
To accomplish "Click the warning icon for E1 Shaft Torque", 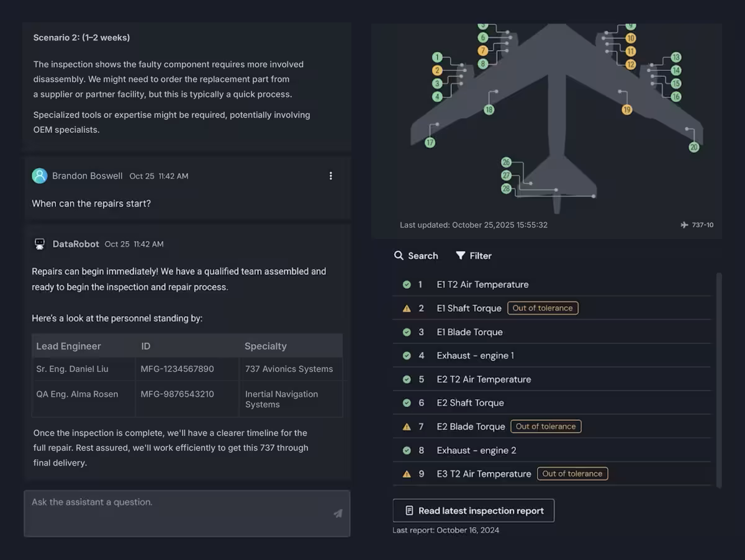I will point(407,308).
